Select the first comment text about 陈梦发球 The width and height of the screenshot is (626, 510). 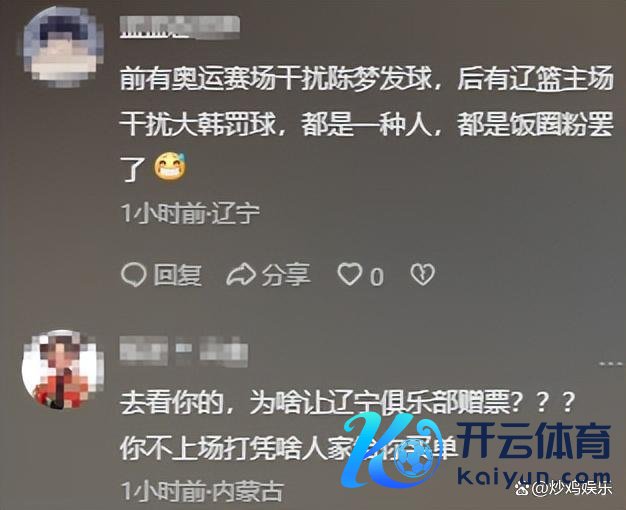[x=366, y=125]
